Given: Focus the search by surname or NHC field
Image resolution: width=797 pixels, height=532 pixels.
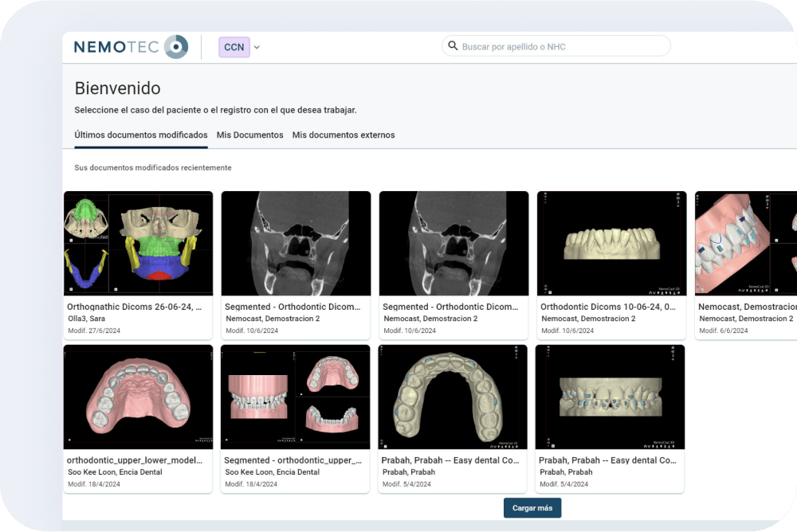Looking at the screenshot, I should click(x=556, y=46).
